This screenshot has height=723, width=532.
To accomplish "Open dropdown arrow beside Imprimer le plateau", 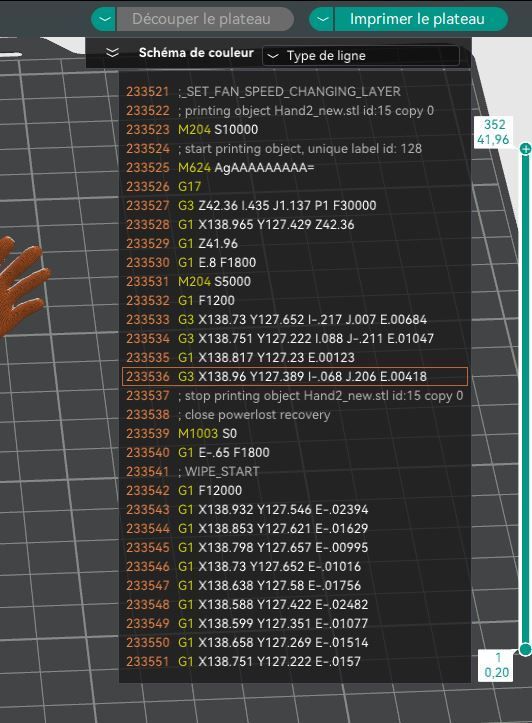I will click(322, 19).
